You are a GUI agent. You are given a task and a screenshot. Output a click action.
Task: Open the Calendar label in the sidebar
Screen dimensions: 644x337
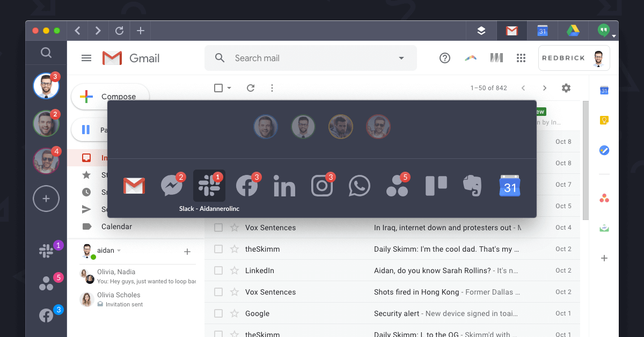click(x=116, y=226)
